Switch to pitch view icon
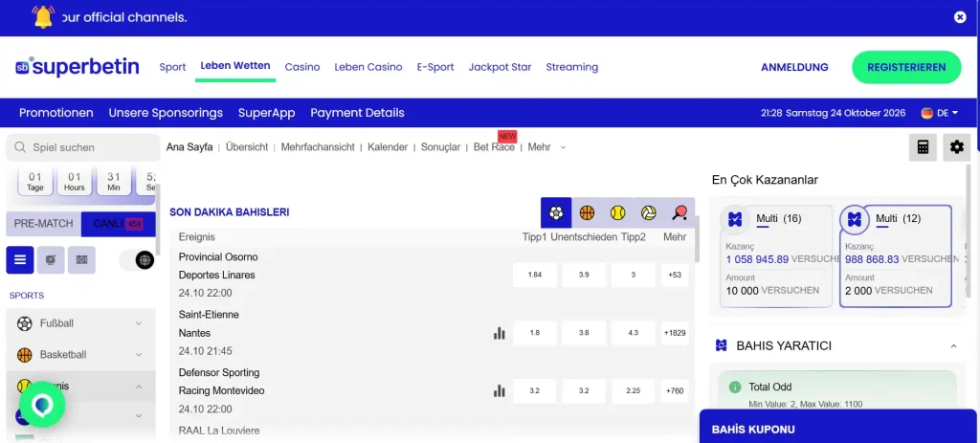This screenshot has height=443, width=980. [81, 260]
